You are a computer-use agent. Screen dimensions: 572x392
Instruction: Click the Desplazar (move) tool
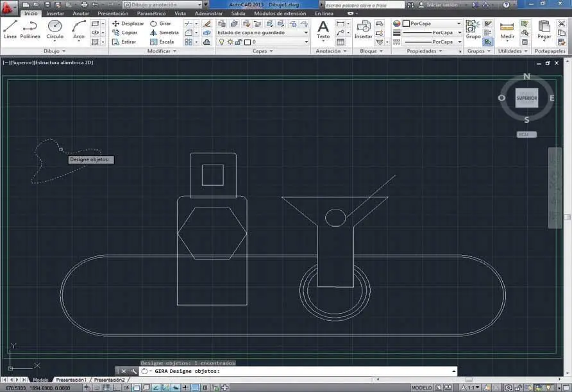(128, 23)
